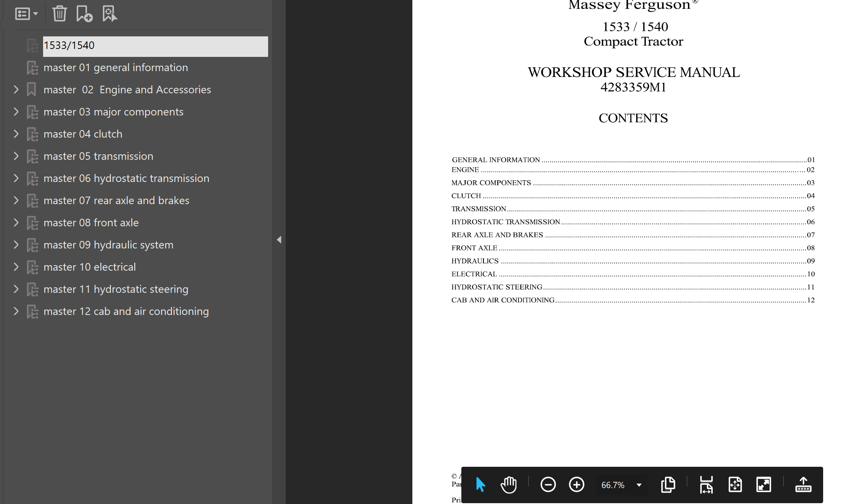Delete selected bookmark with trash icon

click(x=59, y=14)
